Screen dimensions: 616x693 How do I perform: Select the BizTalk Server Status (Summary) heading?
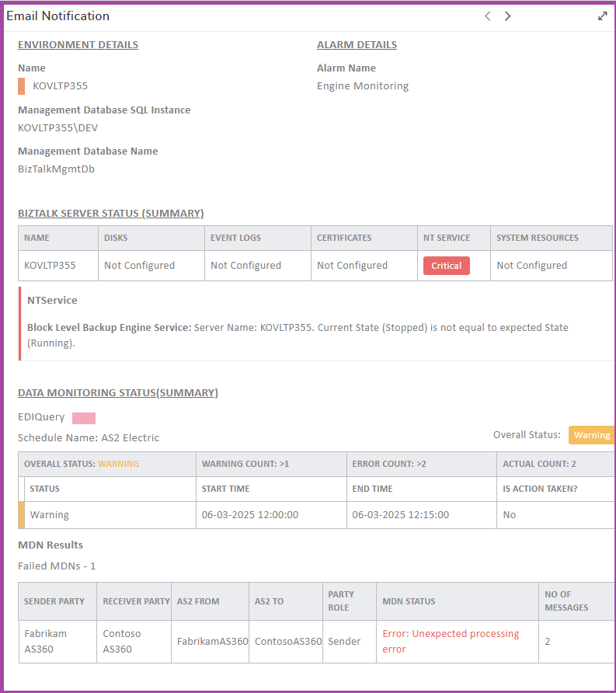click(x=111, y=213)
